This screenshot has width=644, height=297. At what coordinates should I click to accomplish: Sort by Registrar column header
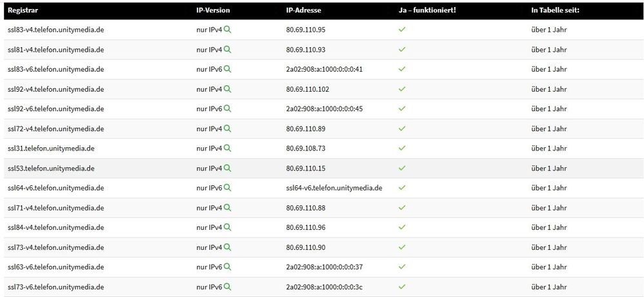22,10
